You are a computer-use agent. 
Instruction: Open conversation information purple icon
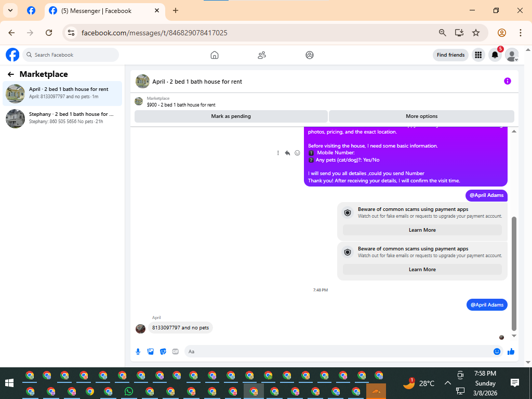[x=507, y=81]
